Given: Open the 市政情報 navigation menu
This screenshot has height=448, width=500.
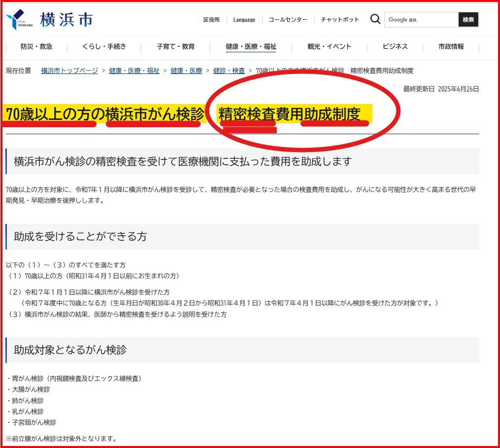Looking at the screenshot, I should 451,47.
